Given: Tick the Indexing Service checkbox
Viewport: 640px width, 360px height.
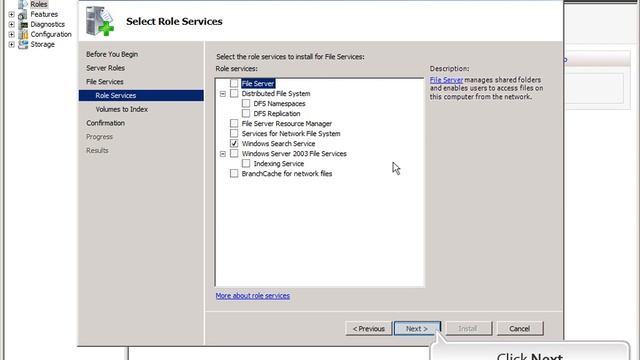Looking at the screenshot, I should tap(246, 163).
